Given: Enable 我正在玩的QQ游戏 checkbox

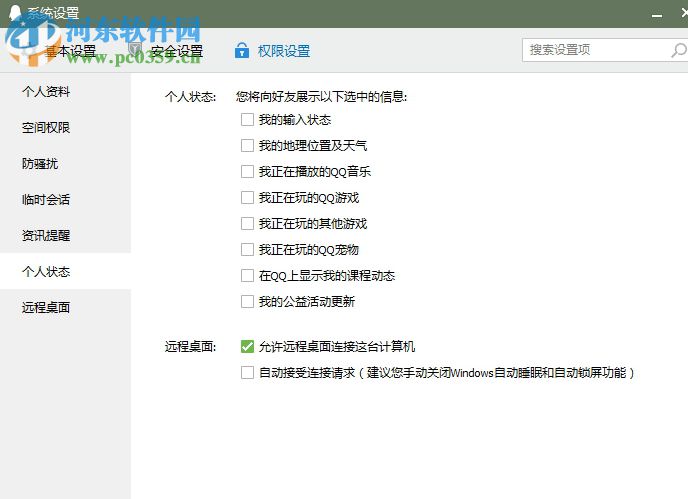Looking at the screenshot, I should (247, 197).
